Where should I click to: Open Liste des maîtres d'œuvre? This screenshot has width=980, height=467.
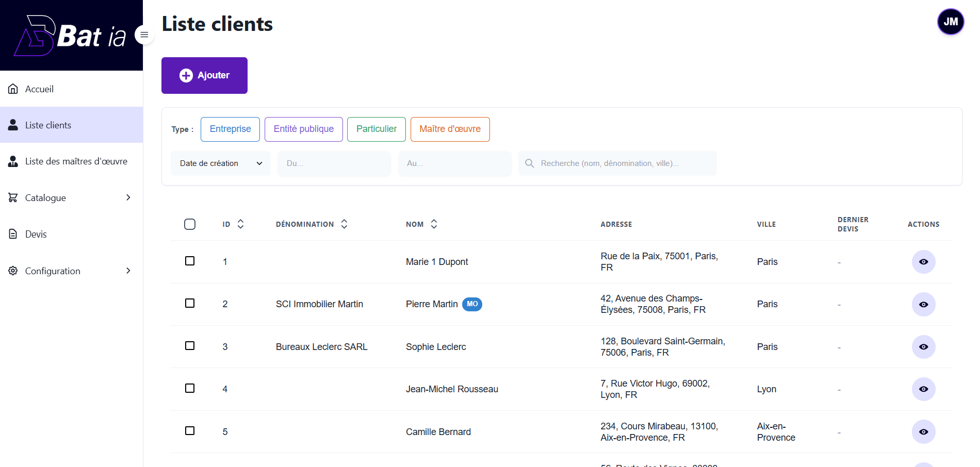pos(76,161)
